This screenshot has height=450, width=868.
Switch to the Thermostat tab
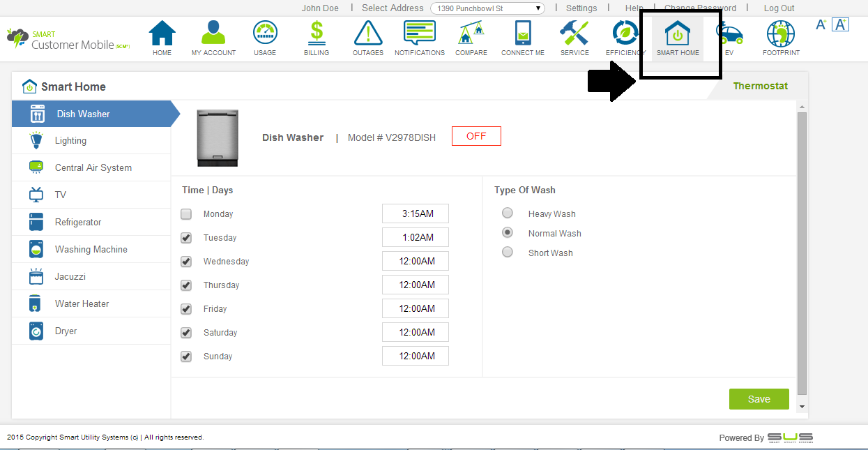click(760, 86)
